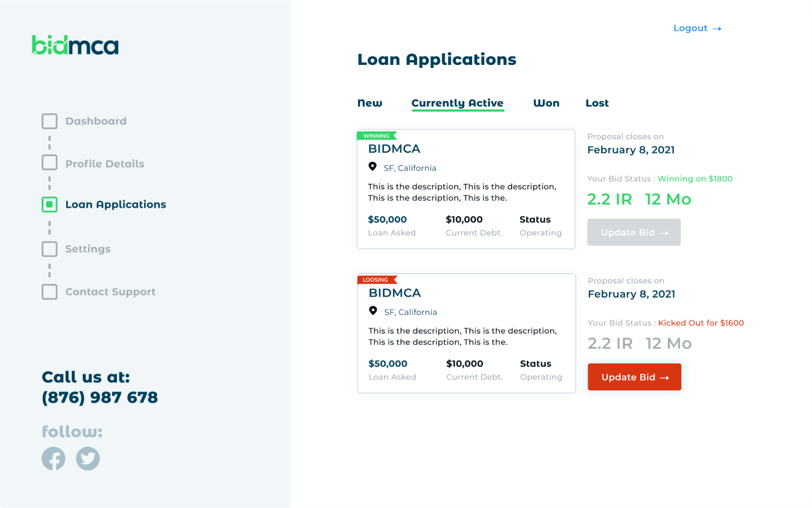The image size is (812, 508).
Task: Click the bidmca logo
Action: tap(75, 45)
